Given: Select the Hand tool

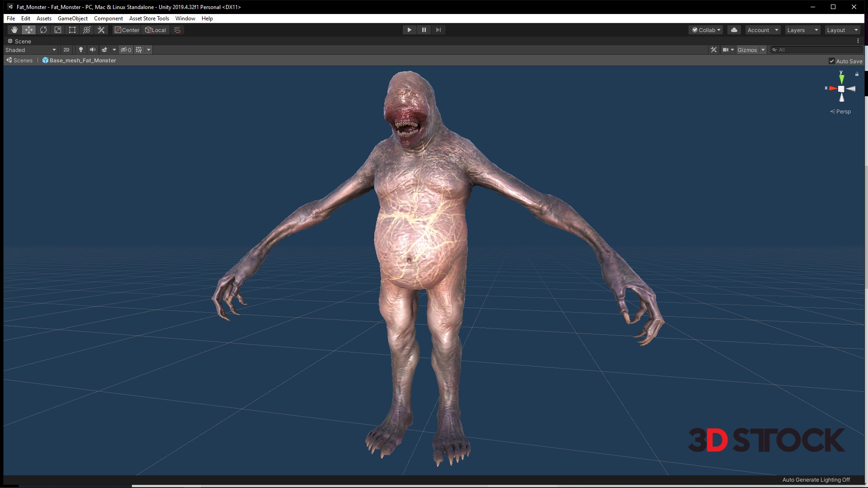Looking at the screenshot, I should click(x=14, y=30).
